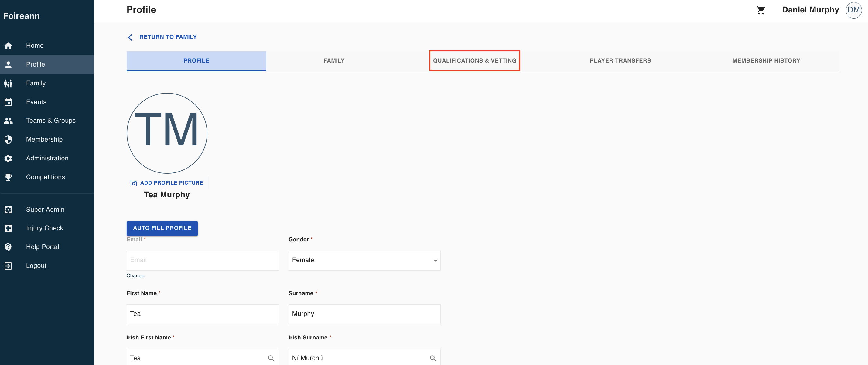Select Family in the sidebar menu

point(47,83)
